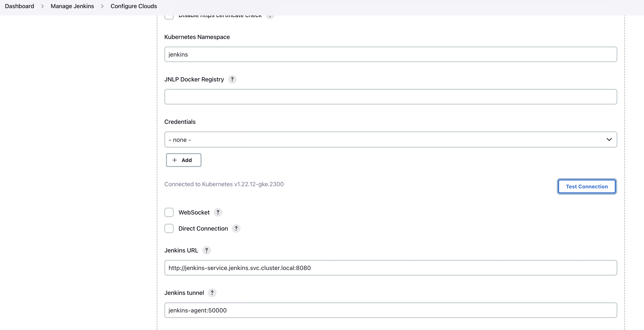This screenshot has height=330, width=644.
Task: Click the Kubernetes Namespace label
Action: coord(197,37)
